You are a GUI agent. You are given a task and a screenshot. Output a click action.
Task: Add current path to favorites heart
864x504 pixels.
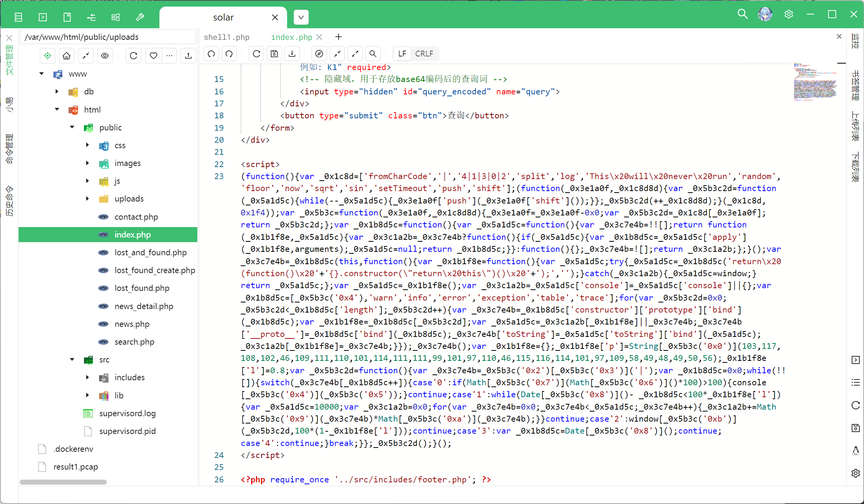(154, 56)
